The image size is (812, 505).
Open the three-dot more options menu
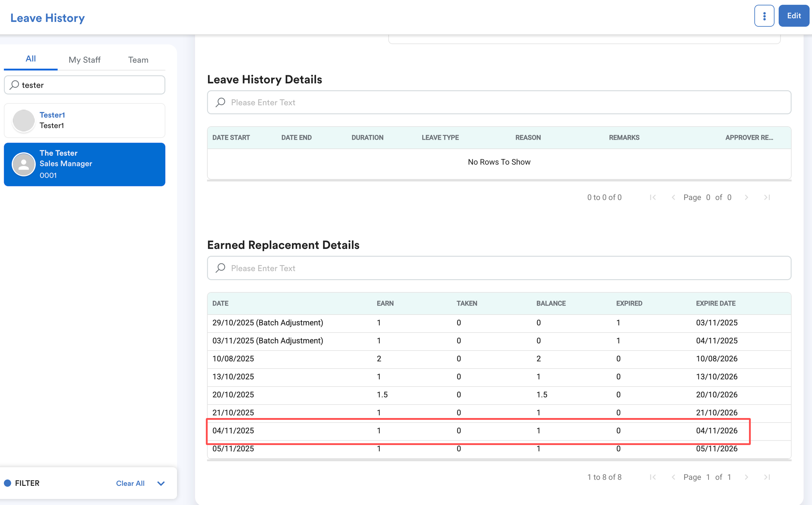tap(764, 16)
